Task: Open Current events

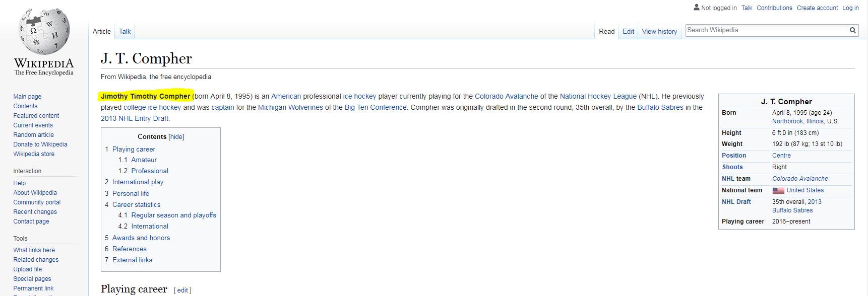Action: (33, 125)
